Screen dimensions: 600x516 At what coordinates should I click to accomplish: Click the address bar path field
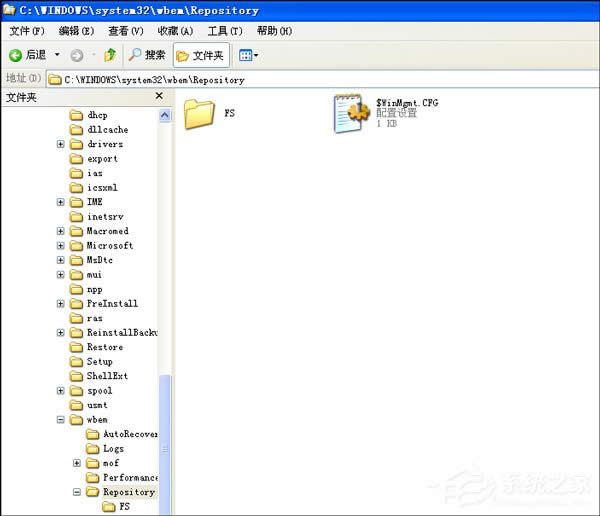pyautogui.click(x=300, y=79)
